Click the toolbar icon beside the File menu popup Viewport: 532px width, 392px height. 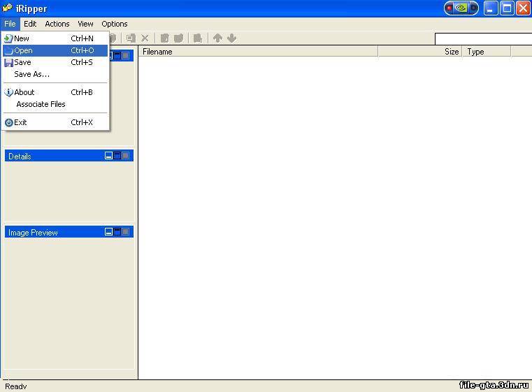coord(113,38)
